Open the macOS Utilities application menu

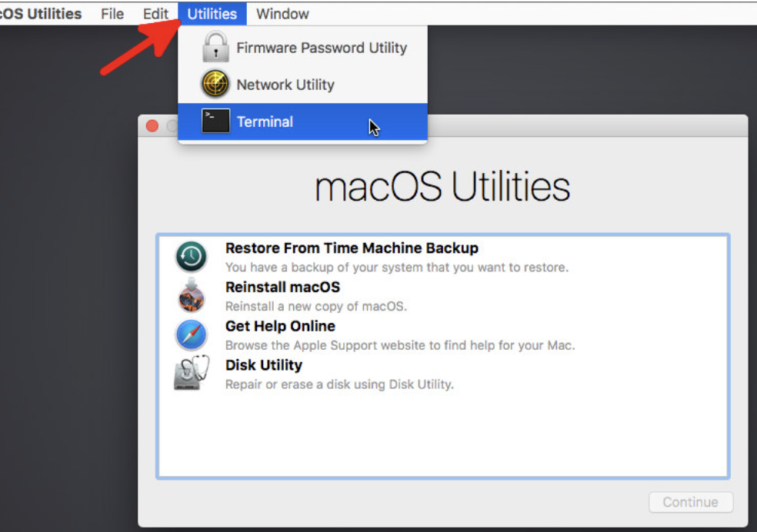[41, 14]
